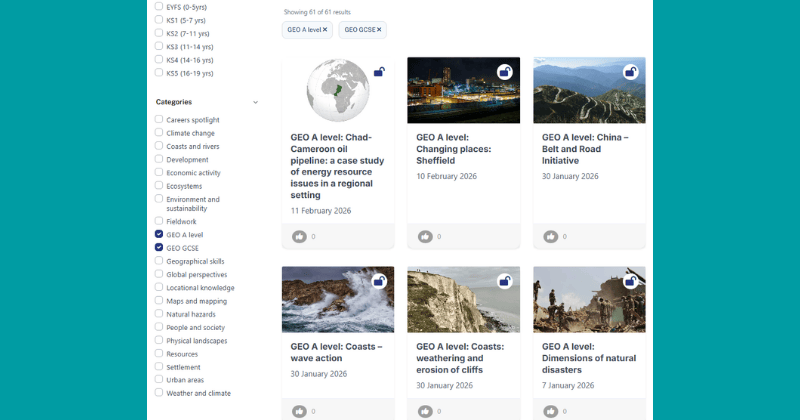Screen dimensions: 800x420
Task: Click the unlock icon on Coasts weathering cliffs card
Action: [505, 281]
